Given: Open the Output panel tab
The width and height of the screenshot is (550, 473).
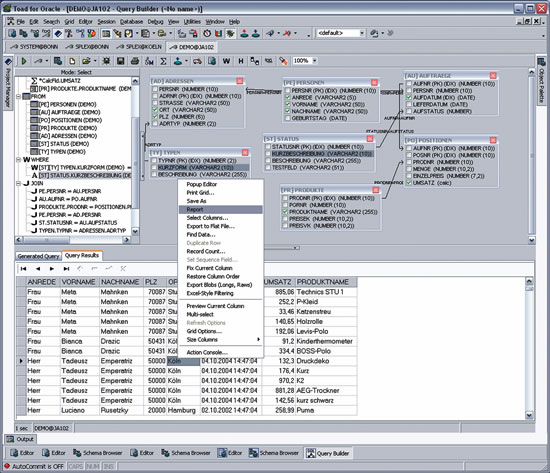Looking at the screenshot, I should pos(20,439).
